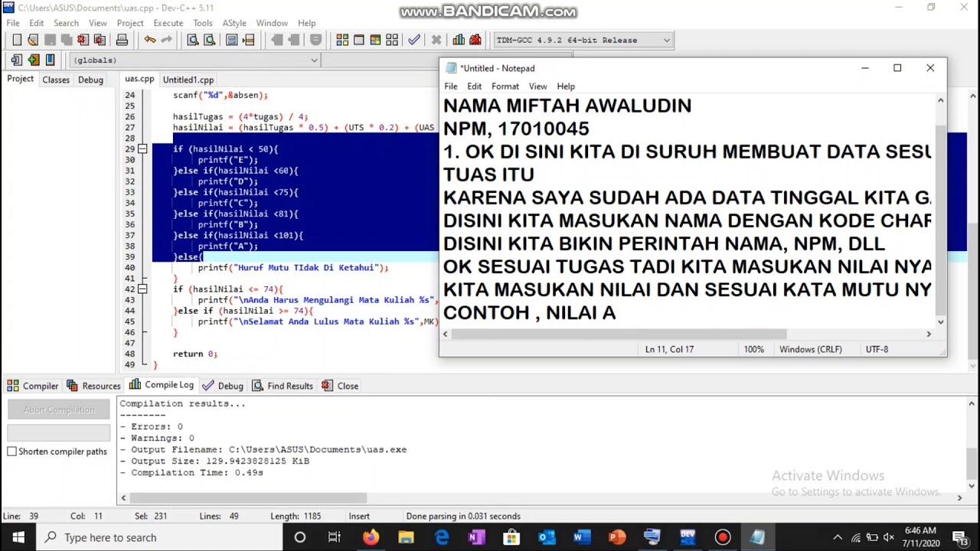The height and width of the screenshot is (551, 980).
Task: Click the Undo arrow icon
Action: click(x=150, y=40)
